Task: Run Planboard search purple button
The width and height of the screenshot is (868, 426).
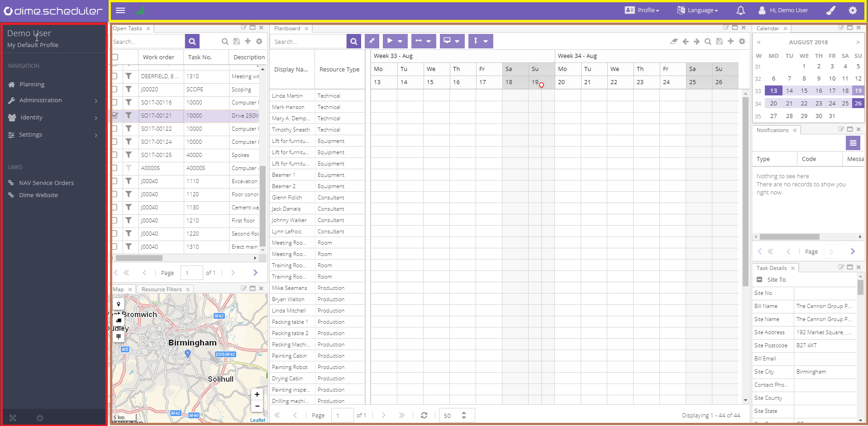Action: 354,41
